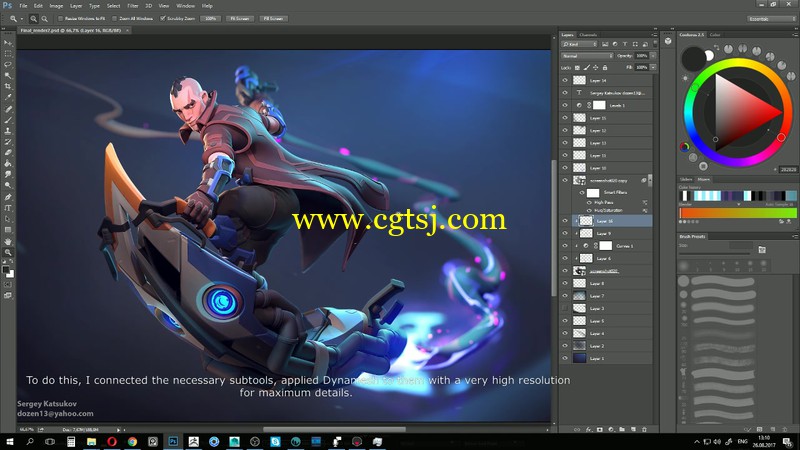Open Photoshop from Windows taskbar
Viewport: 800px width, 450px height.
(173, 441)
